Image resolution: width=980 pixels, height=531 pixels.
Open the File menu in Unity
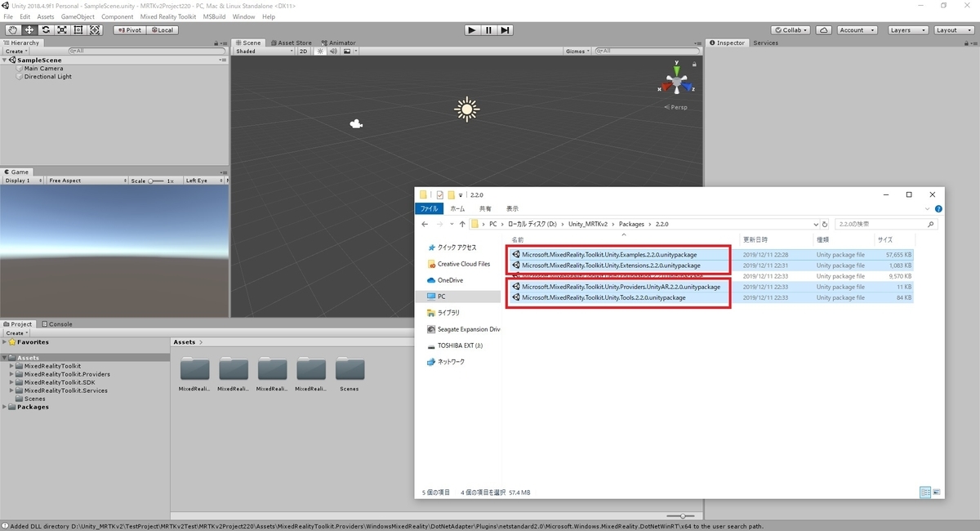[7, 16]
